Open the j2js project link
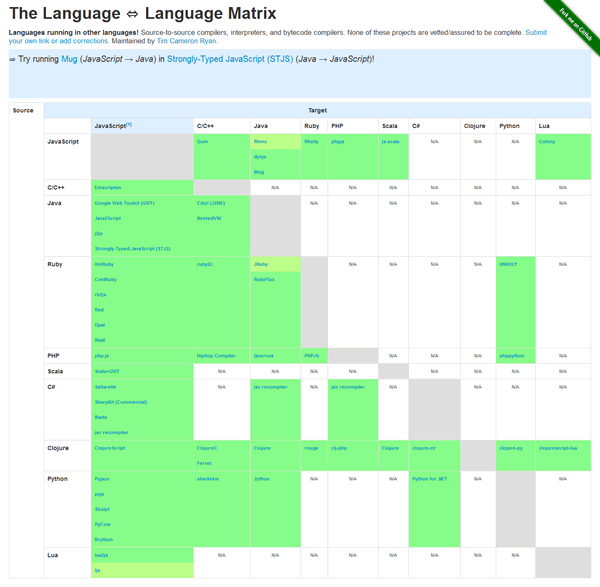Image resolution: width=600 pixels, height=587 pixels. pos(98,233)
